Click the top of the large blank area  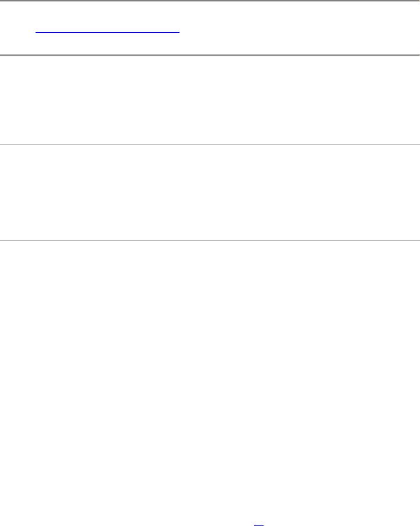pos(210,252)
